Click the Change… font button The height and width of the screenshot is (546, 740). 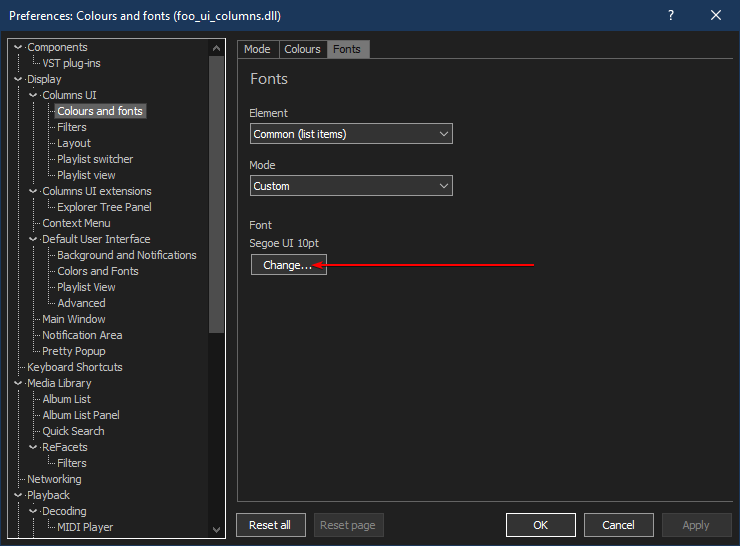click(288, 265)
